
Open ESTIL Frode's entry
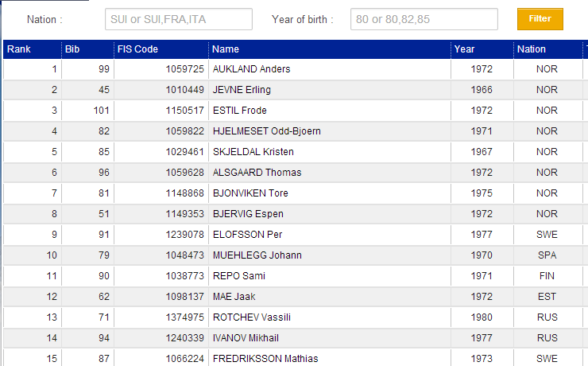pos(239,111)
